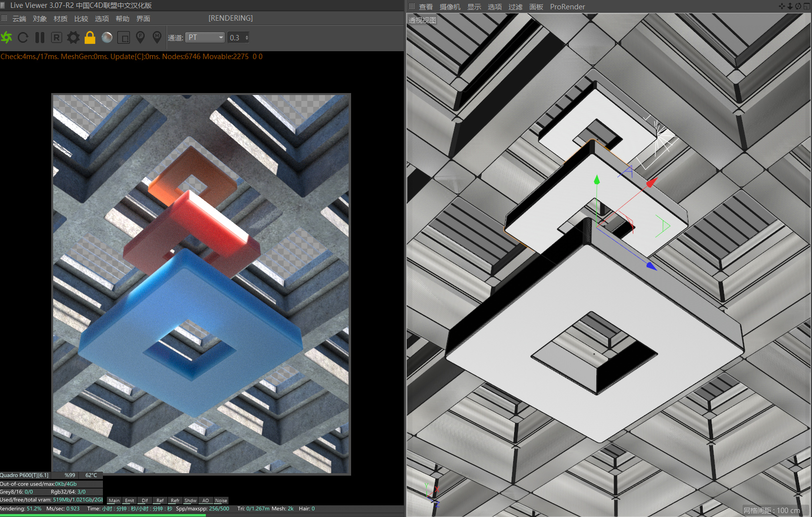The width and height of the screenshot is (812, 517).
Task: Enable the render region square icon
Action: pos(124,37)
